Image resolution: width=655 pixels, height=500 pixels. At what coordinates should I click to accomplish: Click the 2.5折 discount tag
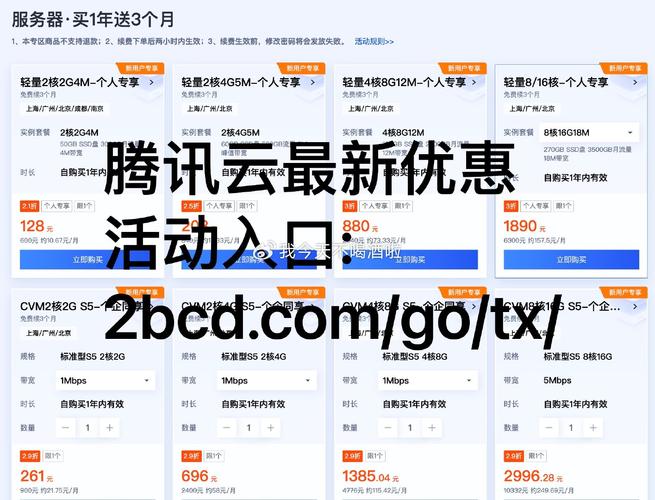[x=191, y=206]
